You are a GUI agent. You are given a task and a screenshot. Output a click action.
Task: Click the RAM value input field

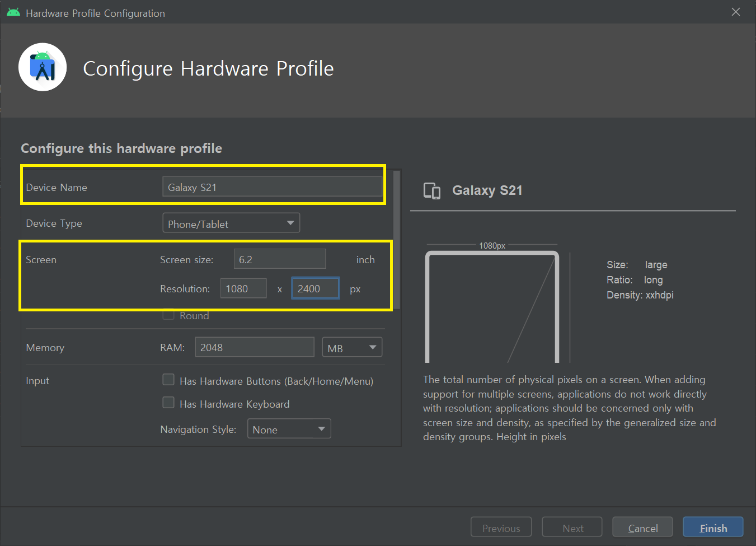coord(255,347)
